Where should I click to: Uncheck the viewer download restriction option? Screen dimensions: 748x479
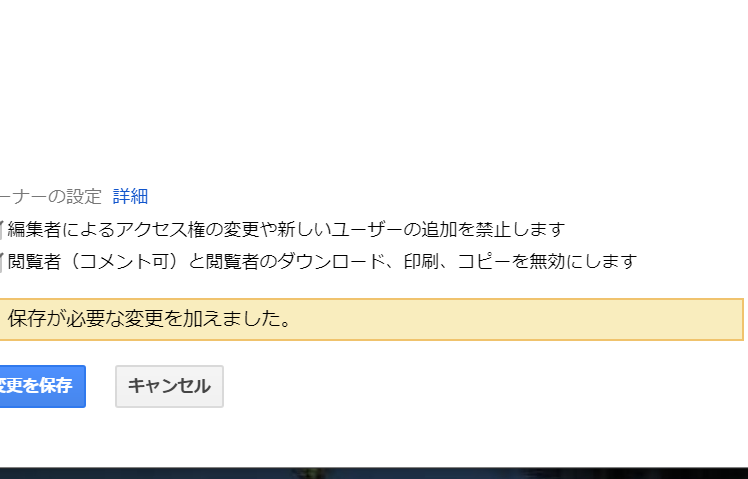tap(1, 262)
